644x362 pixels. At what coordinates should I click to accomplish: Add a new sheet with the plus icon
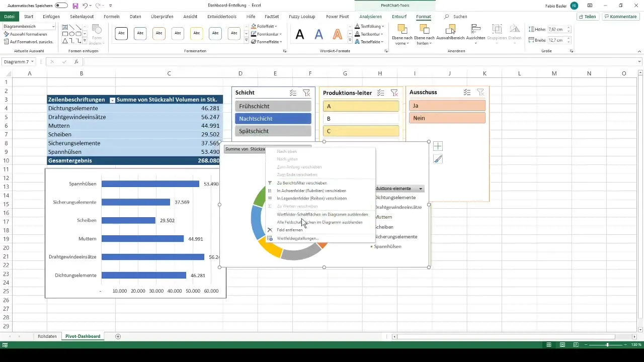coord(118,336)
